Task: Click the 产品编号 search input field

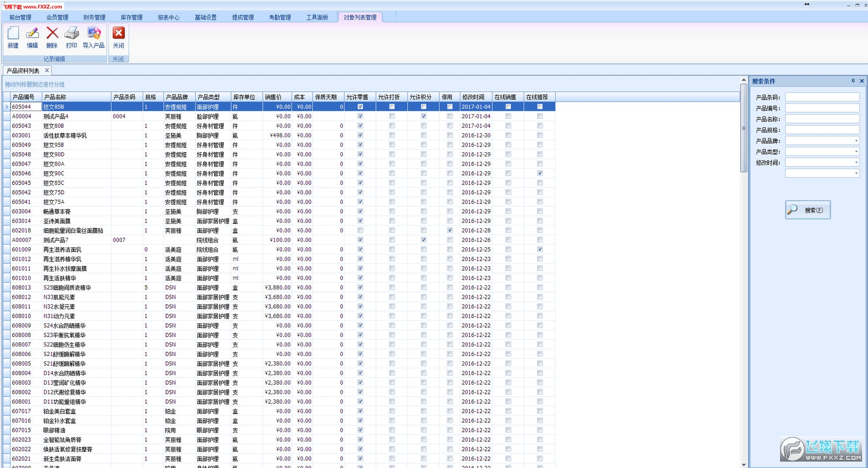Action: pos(822,108)
